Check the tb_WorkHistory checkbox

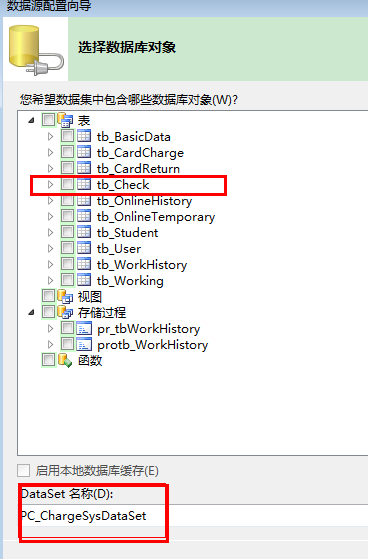pos(67,264)
